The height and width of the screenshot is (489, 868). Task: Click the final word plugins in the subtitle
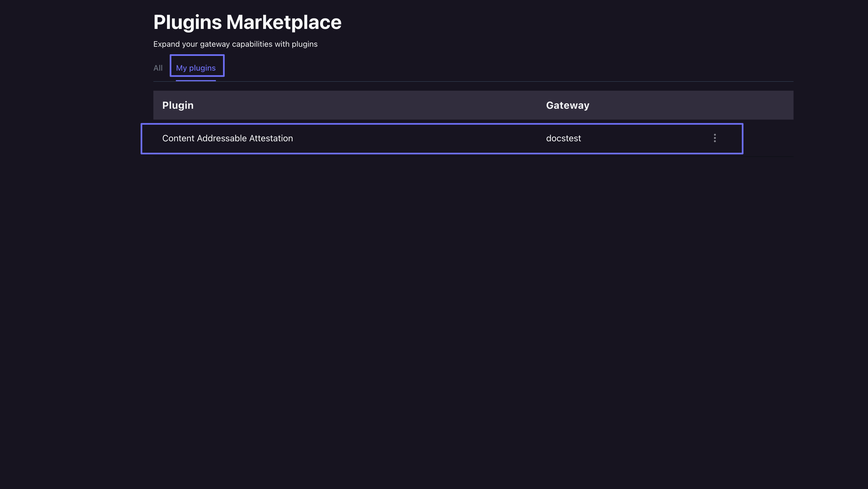(304, 44)
